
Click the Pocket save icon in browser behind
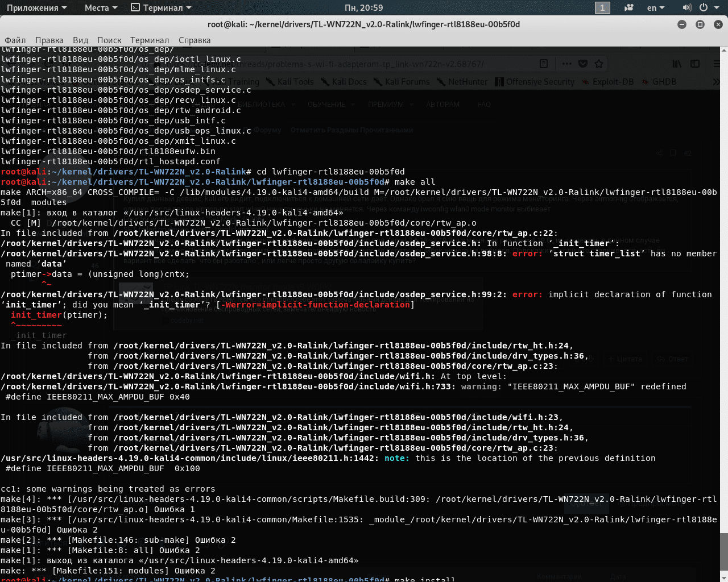(583, 64)
